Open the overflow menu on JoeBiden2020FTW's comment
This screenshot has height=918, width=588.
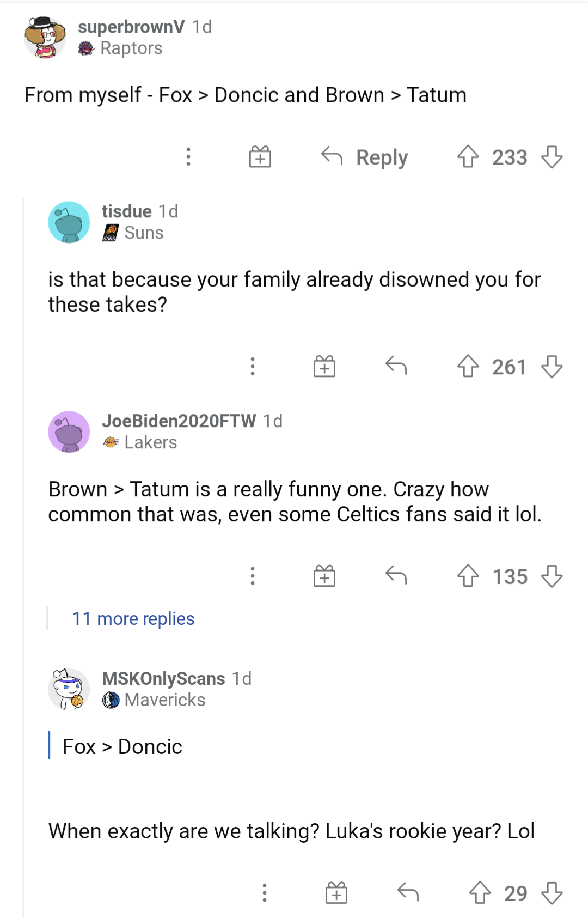(252, 577)
